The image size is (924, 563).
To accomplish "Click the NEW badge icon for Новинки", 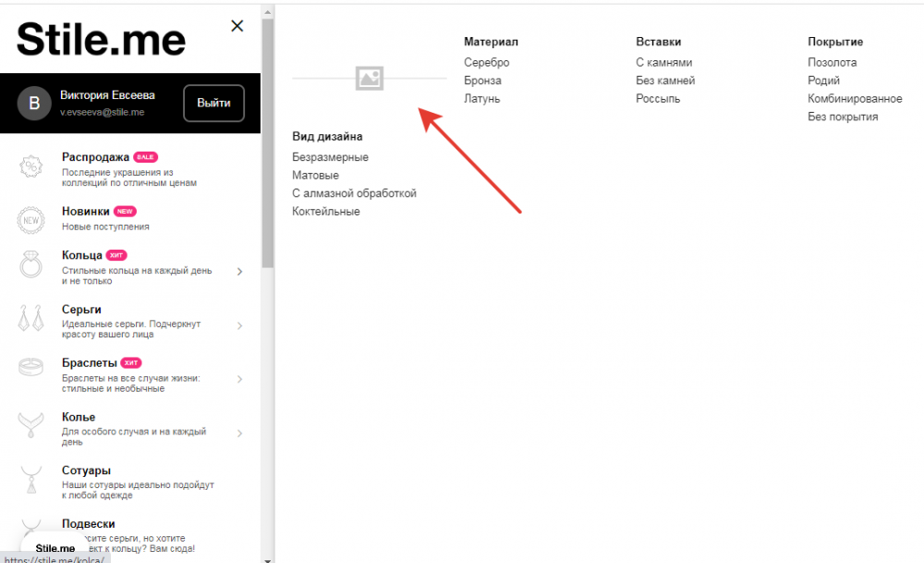I will [31, 220].
